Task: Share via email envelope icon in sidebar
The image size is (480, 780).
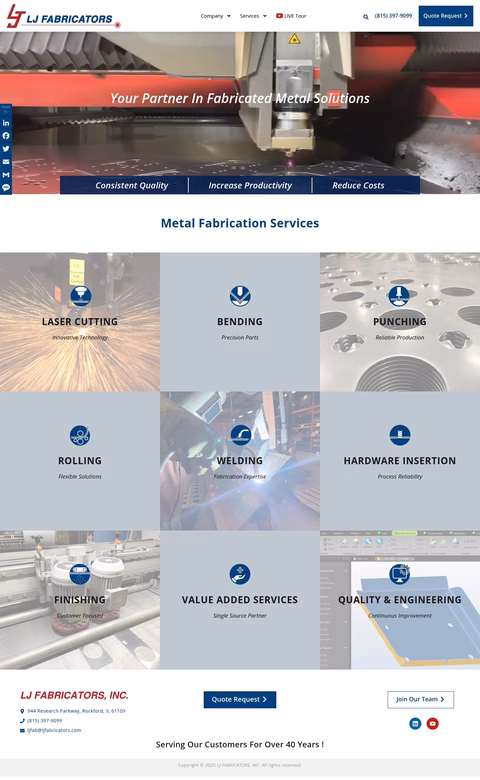Action: (x=6, y=162)
